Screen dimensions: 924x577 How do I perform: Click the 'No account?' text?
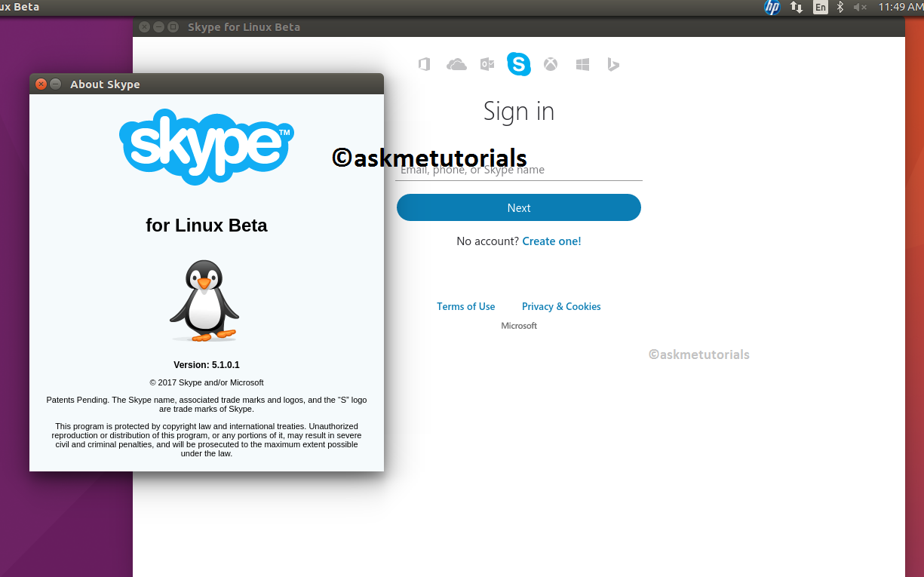[x=487, y=241]
